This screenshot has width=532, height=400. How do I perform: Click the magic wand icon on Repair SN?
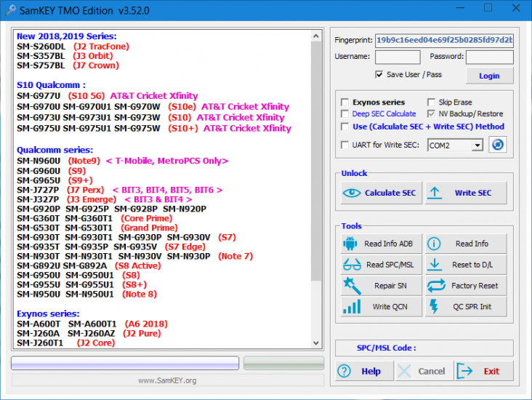[x=352, y=286]
